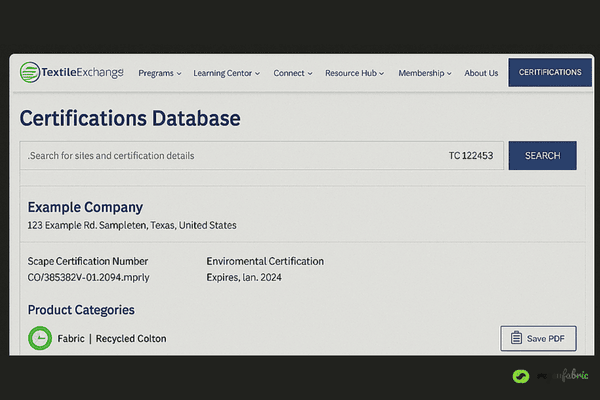This screenshot has width=600, height=400.
Task: Click the TextileExchange logo icon
Action: 29,72
